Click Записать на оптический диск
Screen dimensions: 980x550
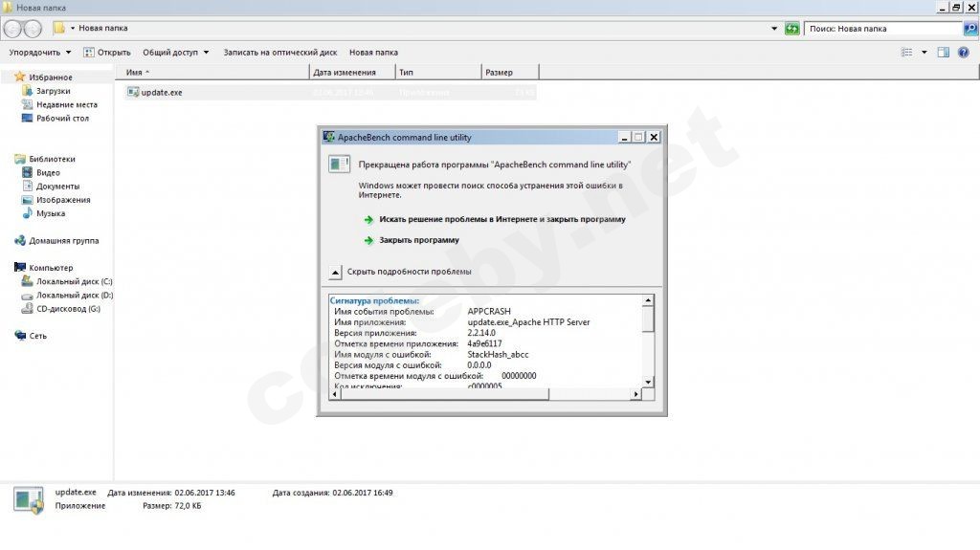[x=280, y=53]
